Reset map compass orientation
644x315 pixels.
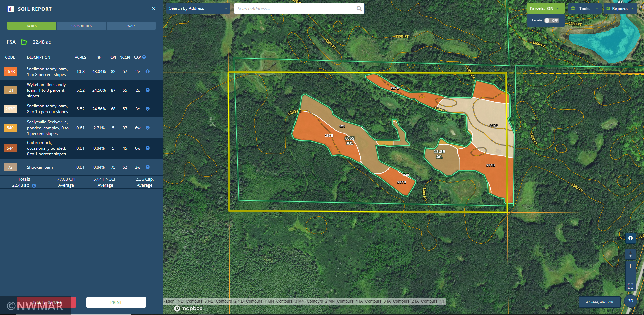click(630, 255)
